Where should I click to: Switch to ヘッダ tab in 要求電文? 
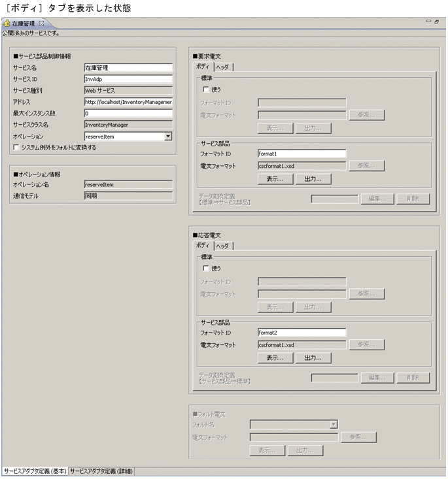point(222,67)
